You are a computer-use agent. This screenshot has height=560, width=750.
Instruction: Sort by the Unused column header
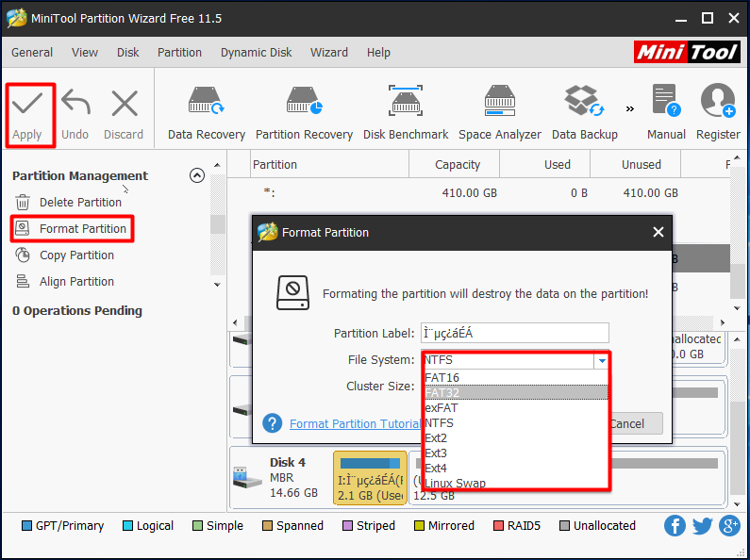click(x=635, y=164)
